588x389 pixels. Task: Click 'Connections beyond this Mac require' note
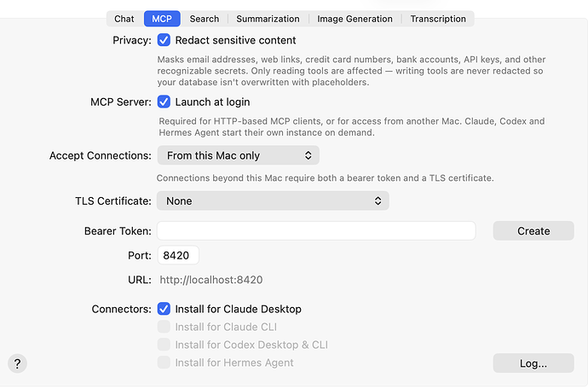coord(326,178)
